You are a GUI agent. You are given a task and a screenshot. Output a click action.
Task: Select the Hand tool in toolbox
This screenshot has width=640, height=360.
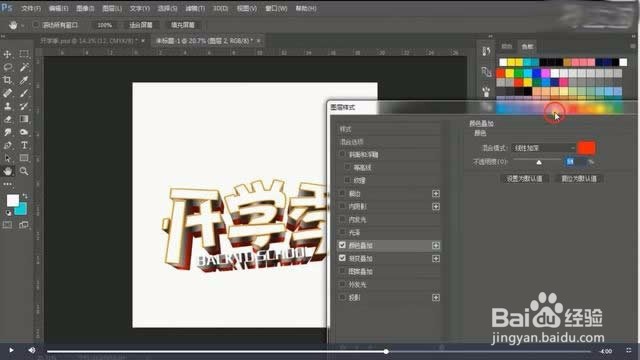[7, 171]
